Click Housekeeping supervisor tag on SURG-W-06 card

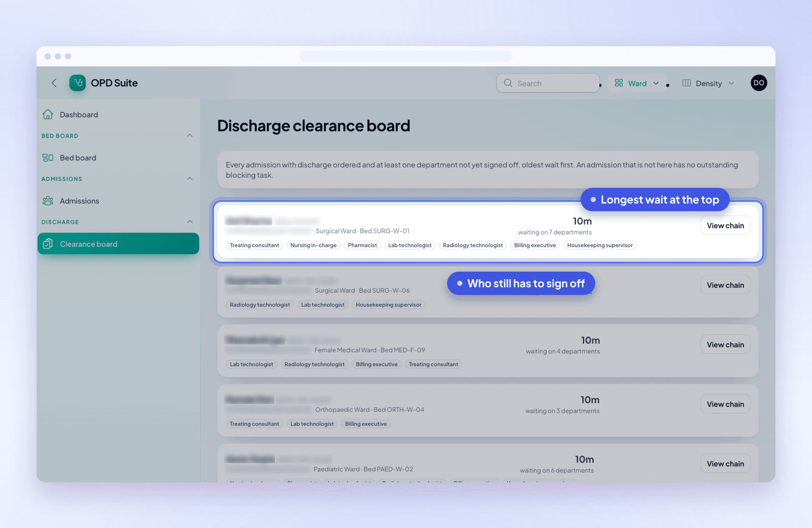pos(388,305)
